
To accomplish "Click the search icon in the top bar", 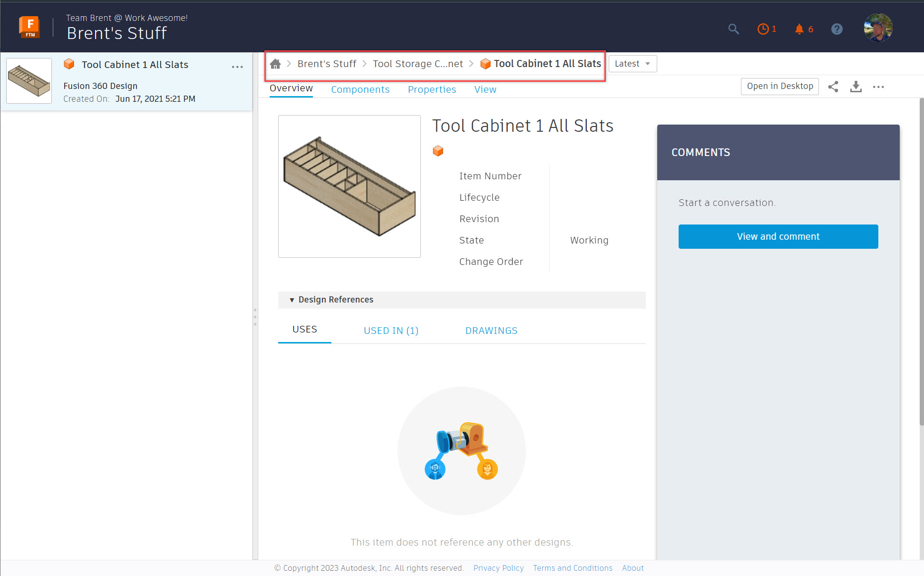I will 733,29.
